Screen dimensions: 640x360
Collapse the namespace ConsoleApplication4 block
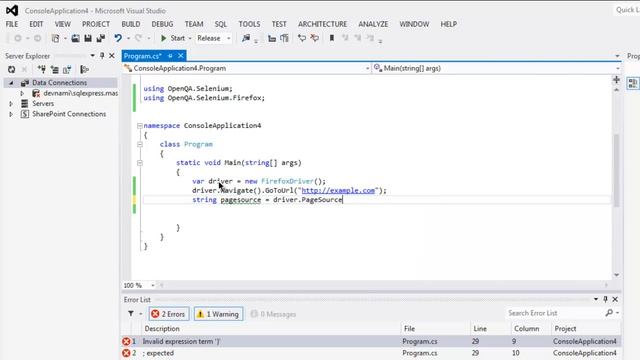140,126
